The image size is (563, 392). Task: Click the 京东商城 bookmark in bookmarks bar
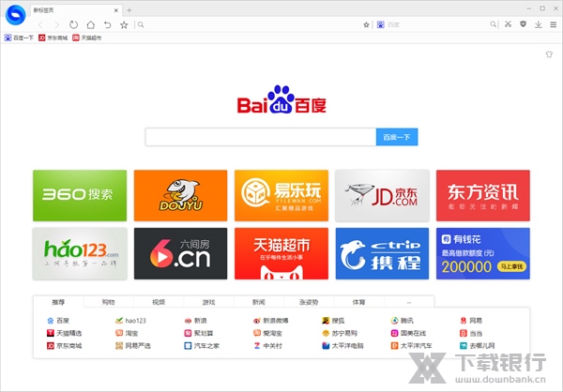[53, 38]
